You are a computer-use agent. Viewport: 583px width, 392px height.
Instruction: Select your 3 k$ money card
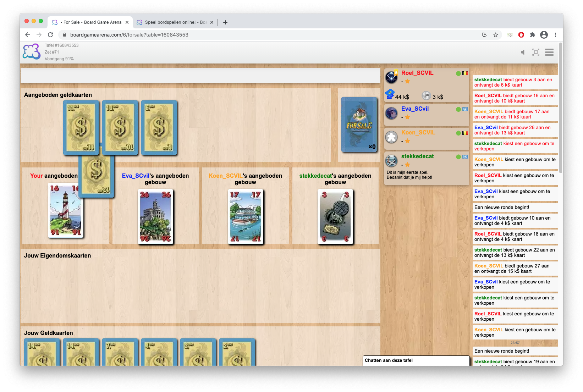point(198,352)
